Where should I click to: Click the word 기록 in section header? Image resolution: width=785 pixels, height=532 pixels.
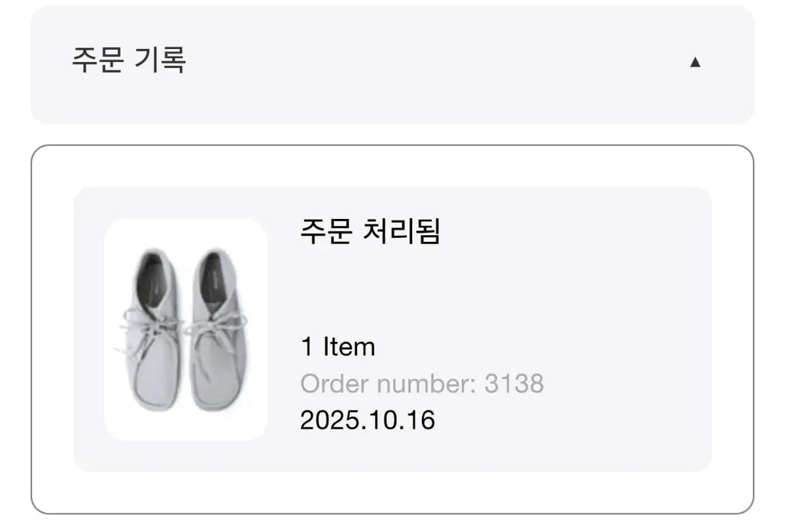coord(160,60)
